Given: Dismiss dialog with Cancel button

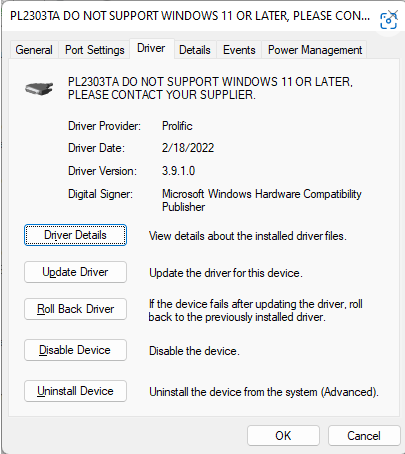Looking at the screenshot, I should pos(364,436).
